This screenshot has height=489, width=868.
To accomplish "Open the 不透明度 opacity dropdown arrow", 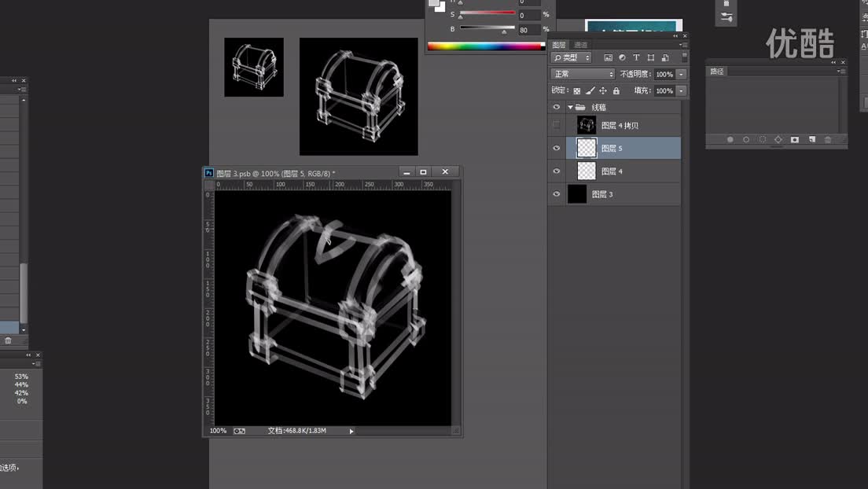I will [681, 74].
